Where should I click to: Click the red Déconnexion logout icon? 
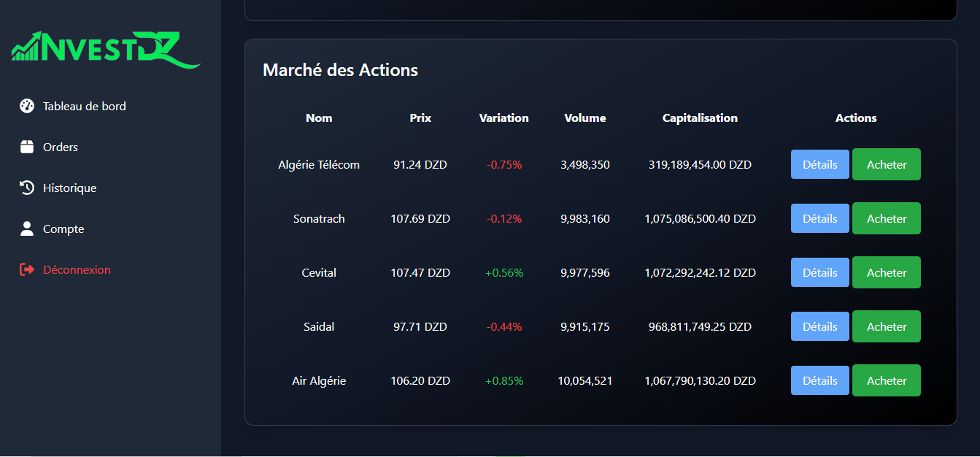pos(27,269)
